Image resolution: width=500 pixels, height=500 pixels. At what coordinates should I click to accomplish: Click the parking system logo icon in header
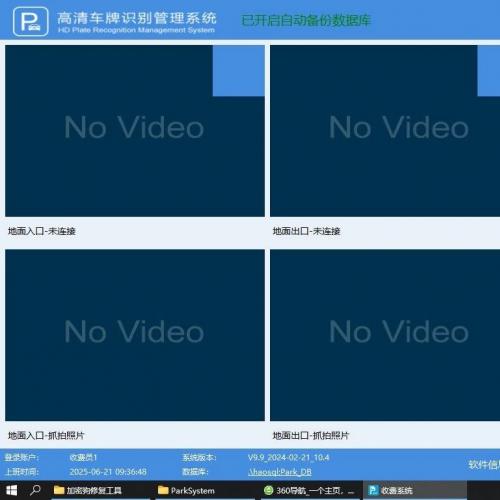click(31, 22)
